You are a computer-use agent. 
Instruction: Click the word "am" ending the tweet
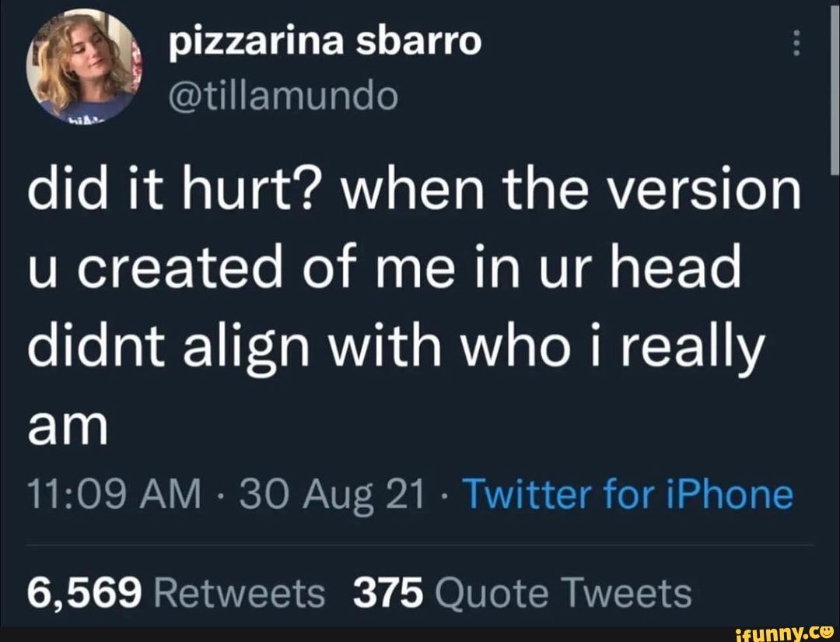[x=66, y=425]
